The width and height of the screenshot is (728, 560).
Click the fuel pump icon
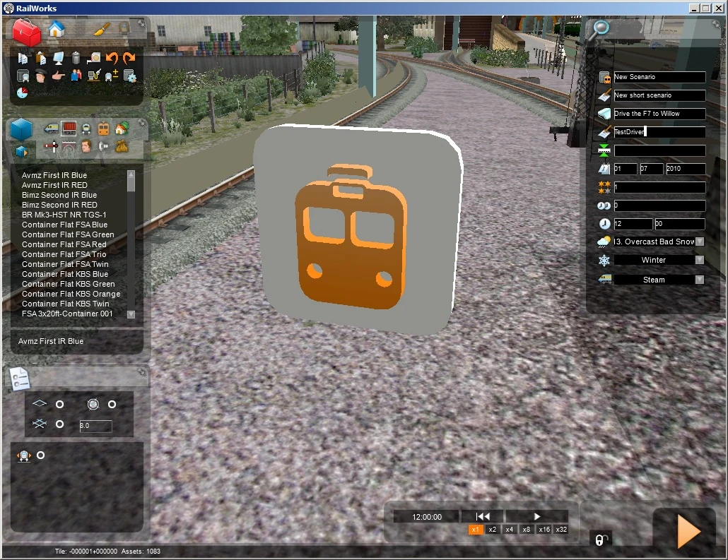coord(94,75)
